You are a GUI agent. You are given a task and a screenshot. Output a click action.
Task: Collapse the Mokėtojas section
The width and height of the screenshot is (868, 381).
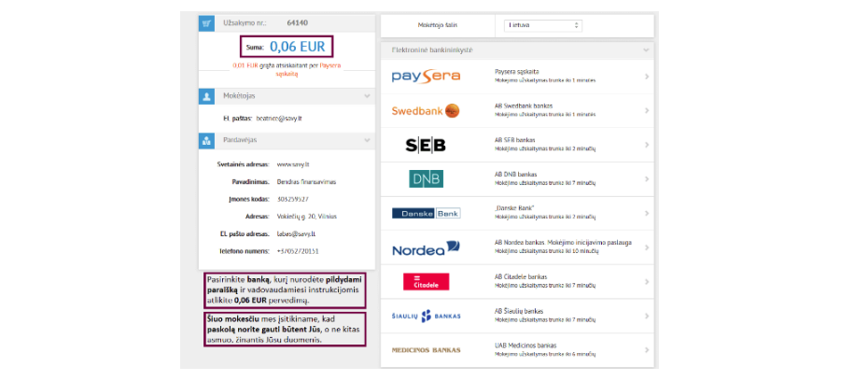[367, 96]
